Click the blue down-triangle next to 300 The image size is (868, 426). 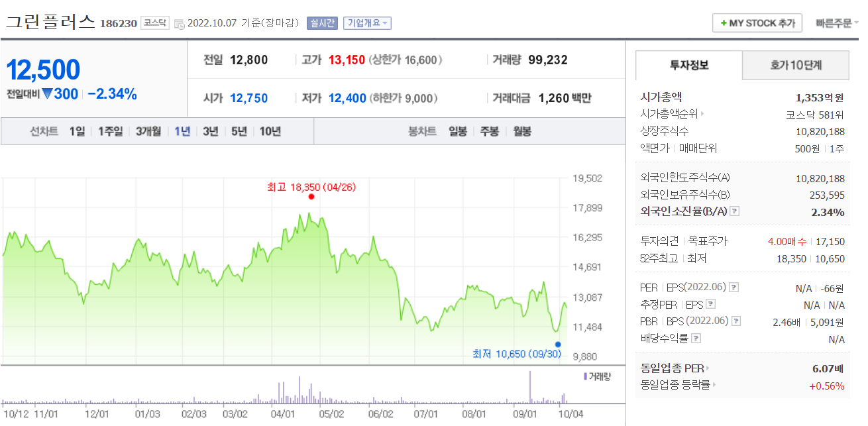tap(47, 94)
